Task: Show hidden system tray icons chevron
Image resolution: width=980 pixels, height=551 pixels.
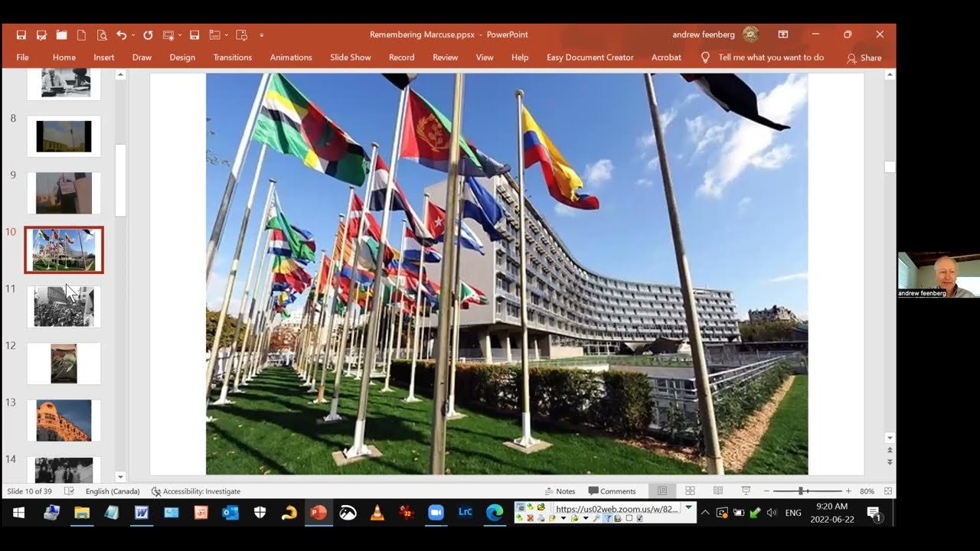Action: point(705,513)
